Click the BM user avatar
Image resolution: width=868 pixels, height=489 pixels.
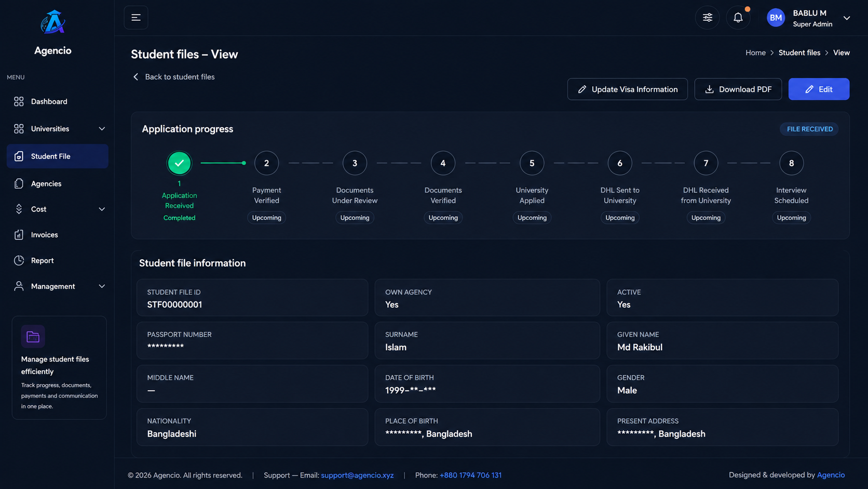[x=776, y=18]
